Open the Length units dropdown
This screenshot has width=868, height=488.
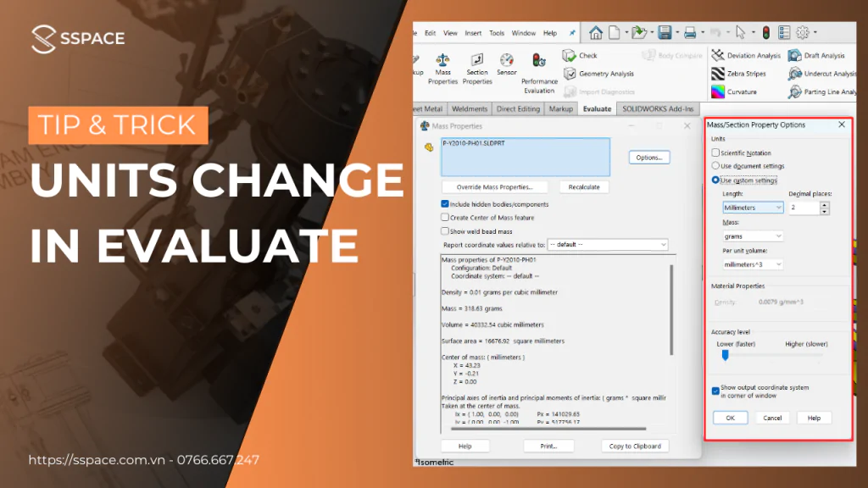pos(753,208)
